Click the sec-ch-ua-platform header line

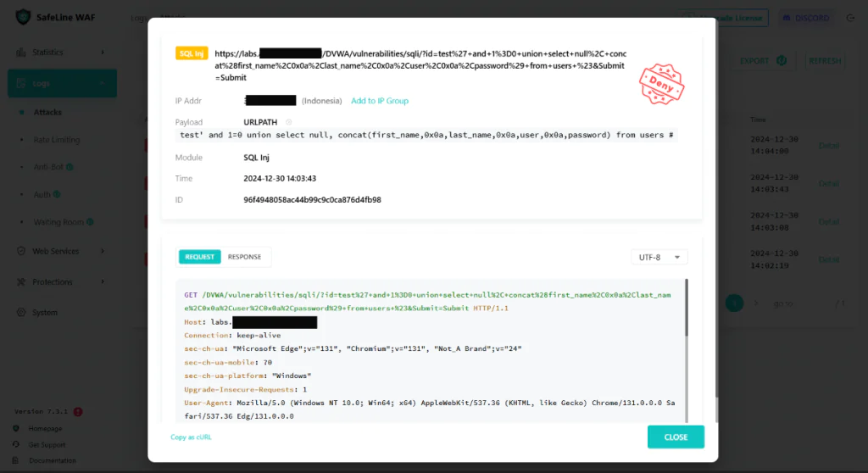(x=248, y=376)
